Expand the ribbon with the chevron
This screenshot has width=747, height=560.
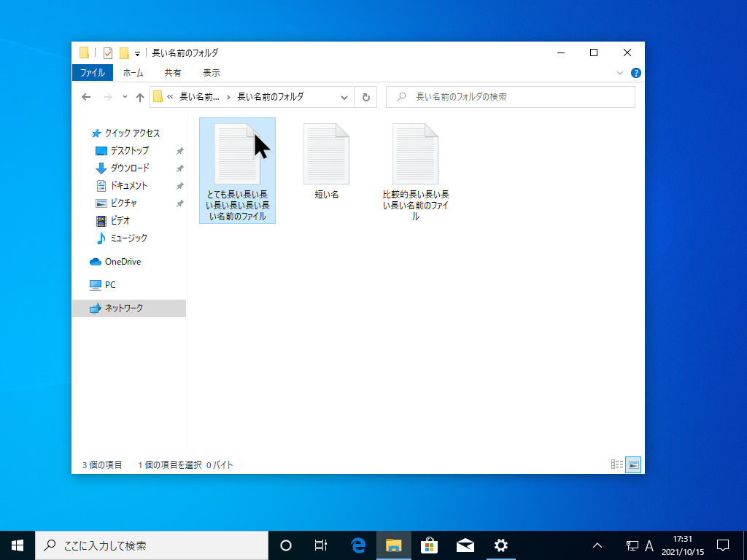620,73
